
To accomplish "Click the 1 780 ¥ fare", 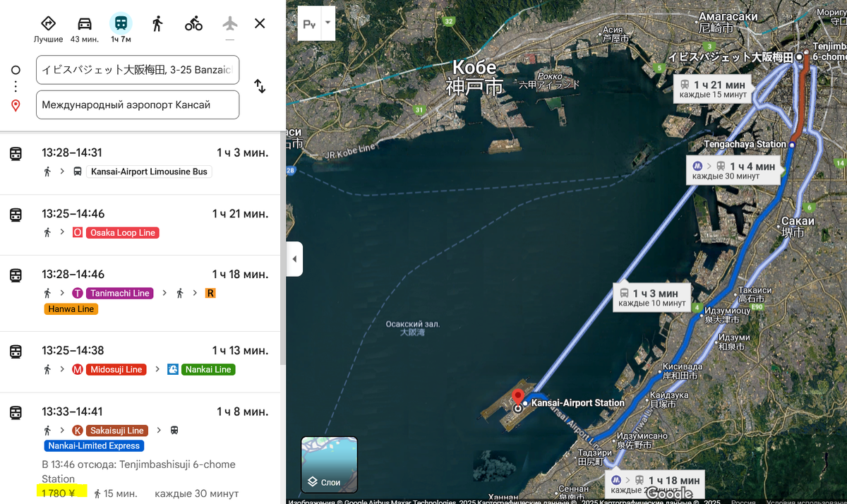I will 58,493.
